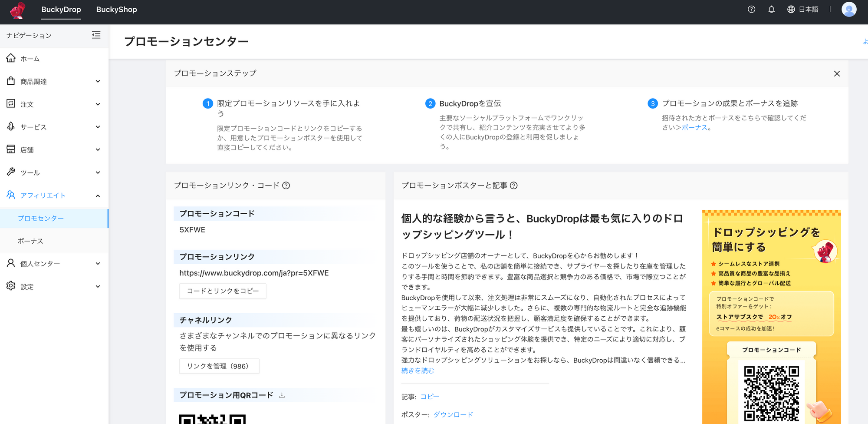Click the 個人センター person icon
The image size is (868, 424).
[x=11, y=263]
